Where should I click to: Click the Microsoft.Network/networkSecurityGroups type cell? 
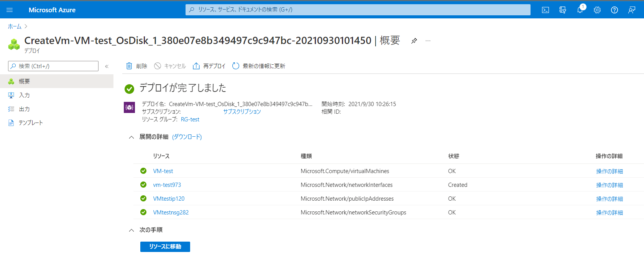coord(353,213)
